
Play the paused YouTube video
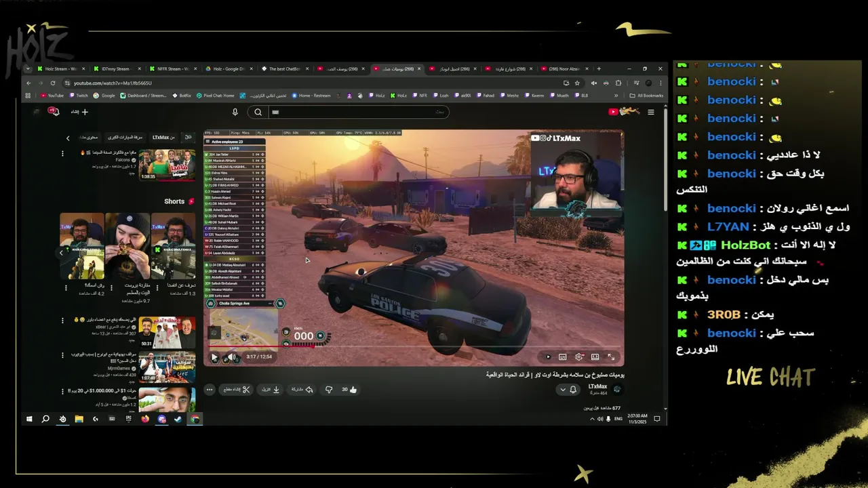point(214,357)
